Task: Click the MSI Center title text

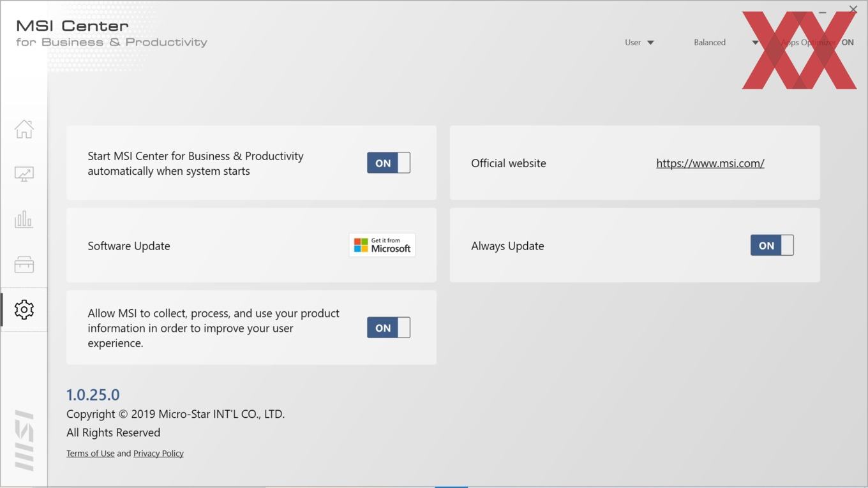Action: coord(72,26)
